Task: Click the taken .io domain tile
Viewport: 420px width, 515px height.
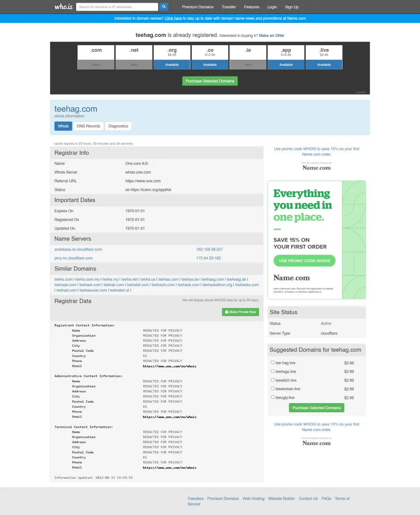Action: pos(248,57)
